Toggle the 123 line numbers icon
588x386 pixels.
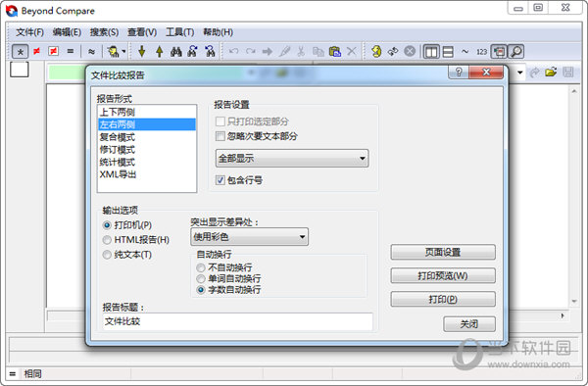(481, 52)
